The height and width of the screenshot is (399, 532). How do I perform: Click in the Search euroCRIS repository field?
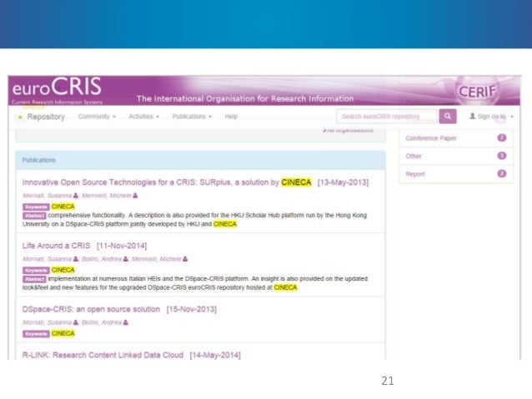click(x=387, y=117)
